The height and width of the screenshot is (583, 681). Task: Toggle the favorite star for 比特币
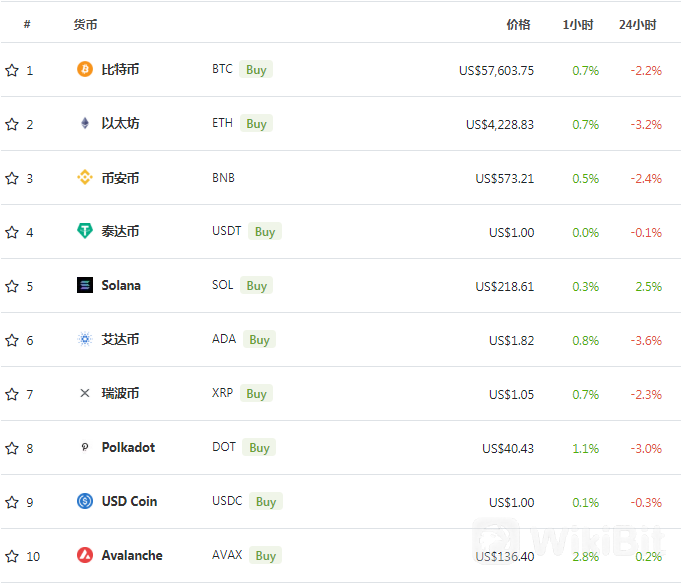(12, 70)
